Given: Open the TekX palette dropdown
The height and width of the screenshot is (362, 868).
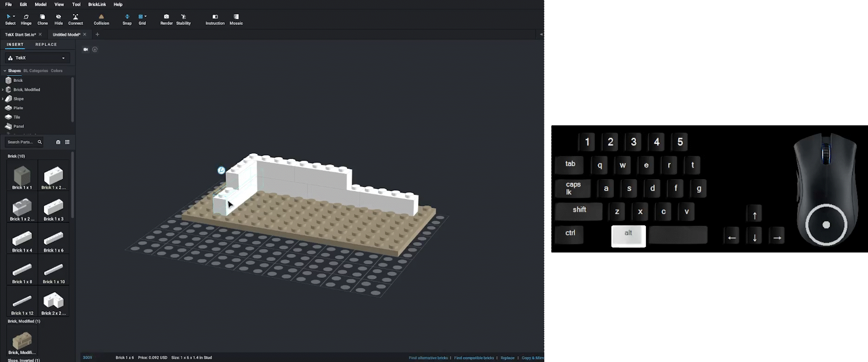Looking at the screenshot, I should pos(38,58).
